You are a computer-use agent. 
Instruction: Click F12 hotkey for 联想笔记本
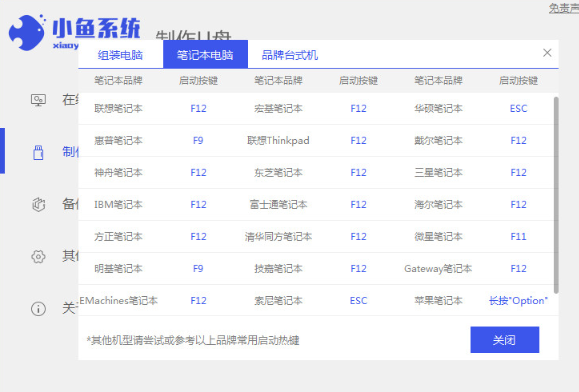pyautogui.click(x=198, y=109)
